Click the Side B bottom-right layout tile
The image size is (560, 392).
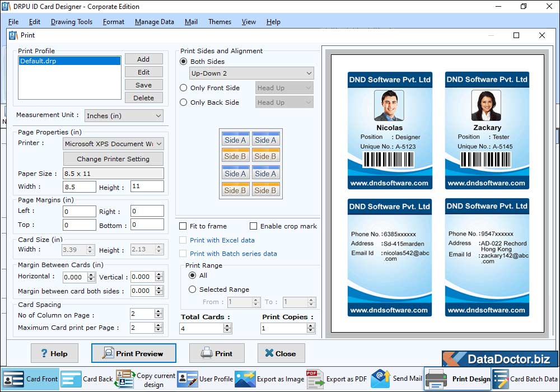click(265, 189)
